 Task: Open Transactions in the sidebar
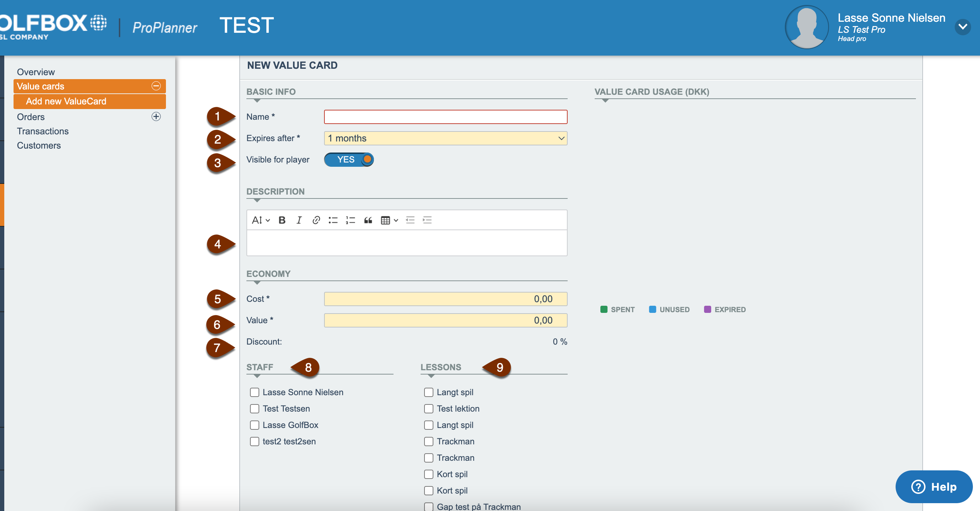(x=43, y=131)
